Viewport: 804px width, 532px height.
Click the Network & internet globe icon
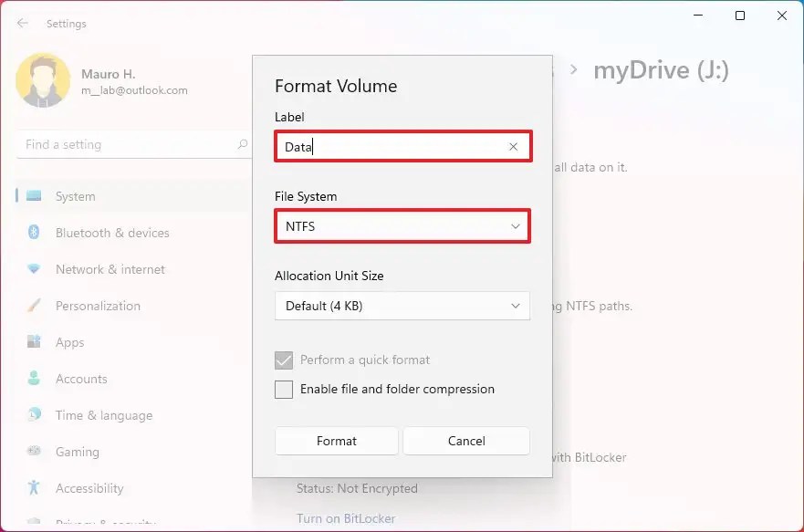[x=33, y=269]
